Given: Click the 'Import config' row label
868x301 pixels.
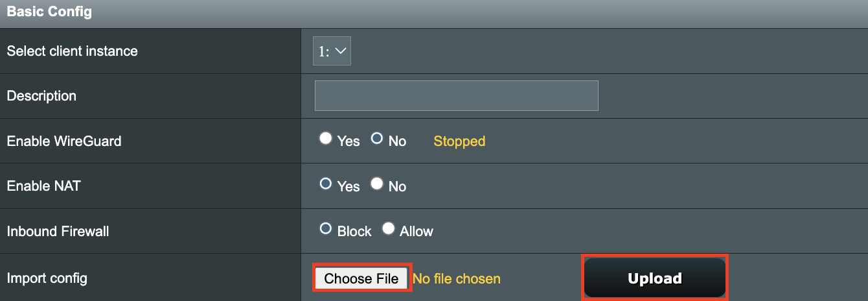Looking at the screenshot, I should [x=47, y=279].
